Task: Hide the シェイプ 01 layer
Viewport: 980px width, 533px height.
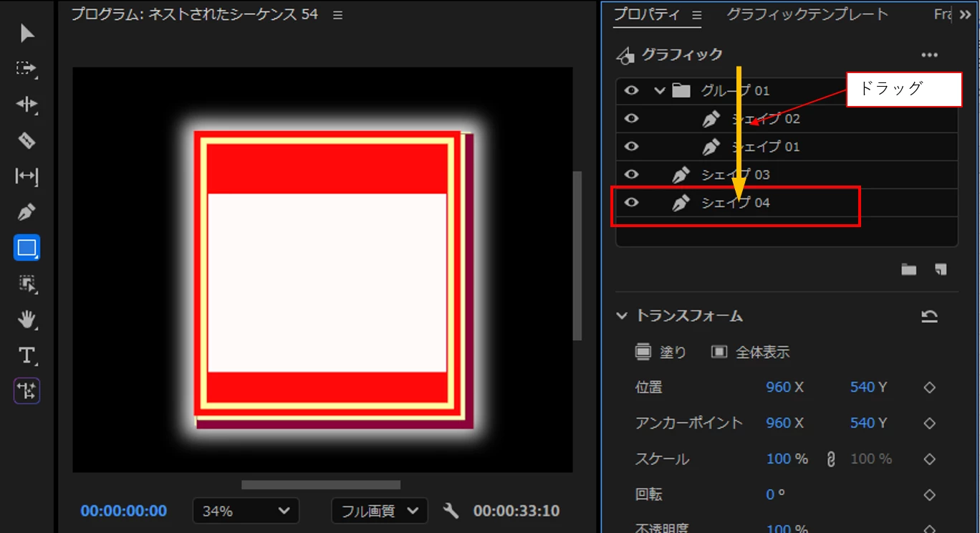Action: 631,146
